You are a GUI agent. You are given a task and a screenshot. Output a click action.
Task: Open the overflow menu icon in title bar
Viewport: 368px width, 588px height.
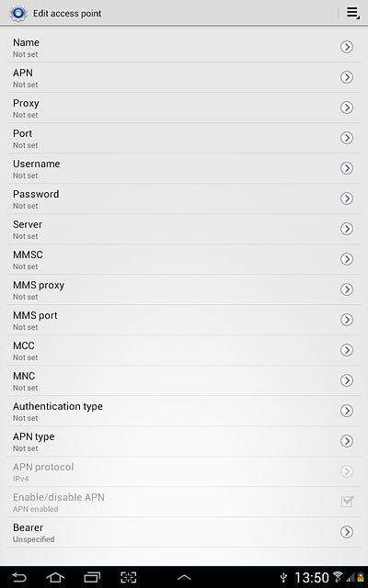pos(352,13)
